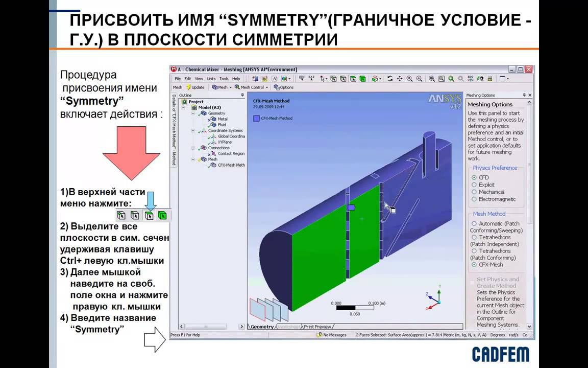
Task: Choose the Pan view tool
Action: [399, 79]
